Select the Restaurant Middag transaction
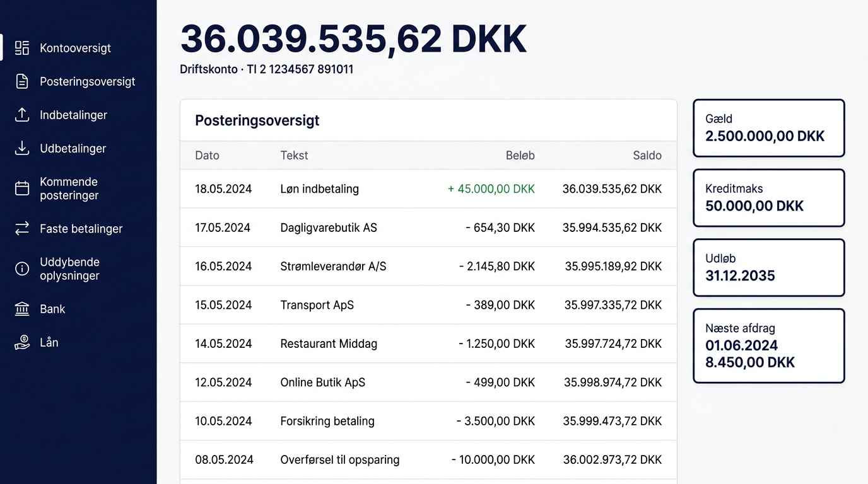The image size is (868, 484). pos(428,343)
